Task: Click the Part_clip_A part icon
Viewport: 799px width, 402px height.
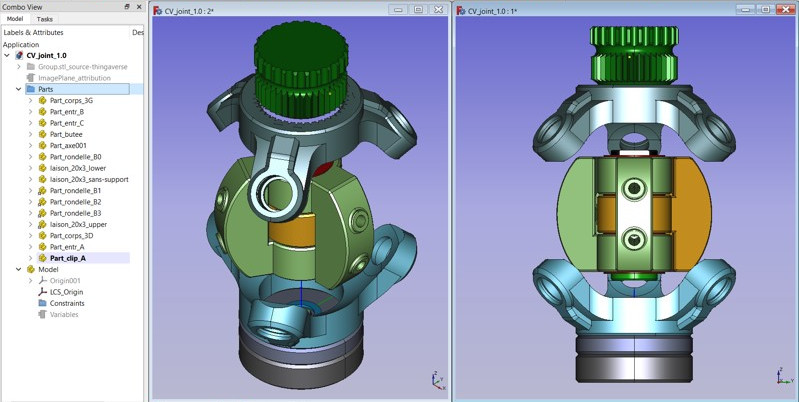Action: [x=42, y=258]
